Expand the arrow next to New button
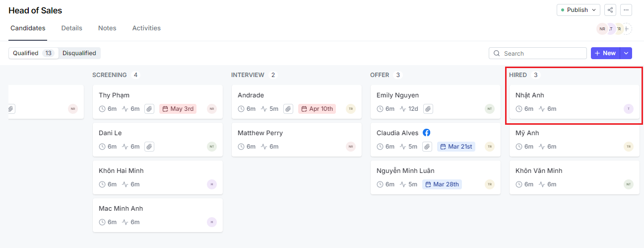 [626, 53]
